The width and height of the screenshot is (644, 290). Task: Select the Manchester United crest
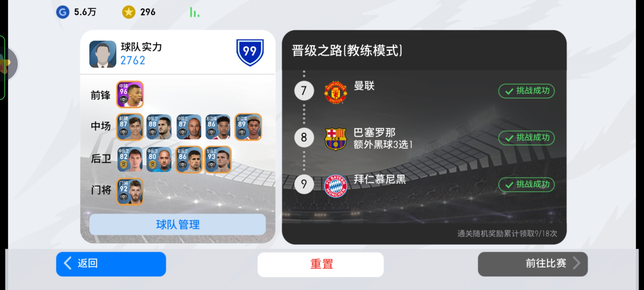click(336, 92)
